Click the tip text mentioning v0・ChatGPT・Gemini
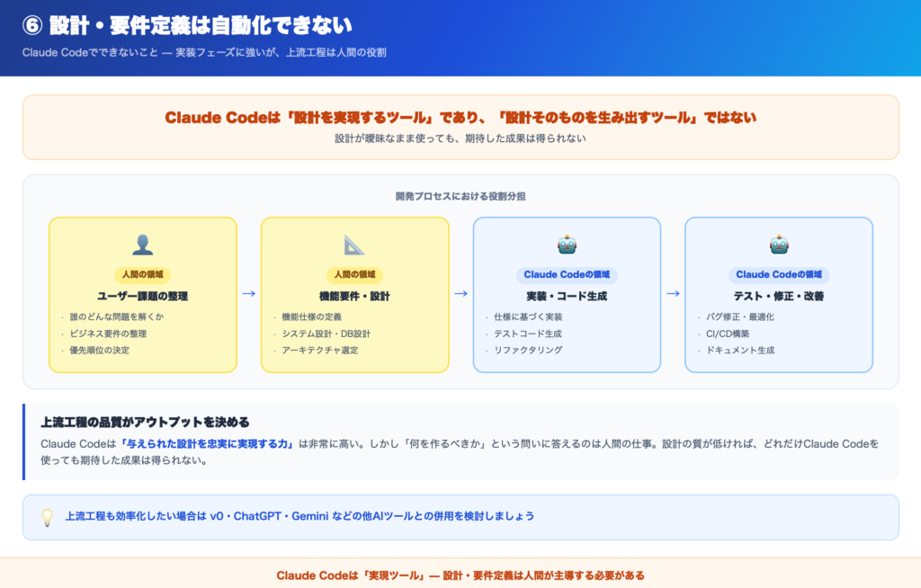This screenshot has width=921, height=588. coord(300,516)
